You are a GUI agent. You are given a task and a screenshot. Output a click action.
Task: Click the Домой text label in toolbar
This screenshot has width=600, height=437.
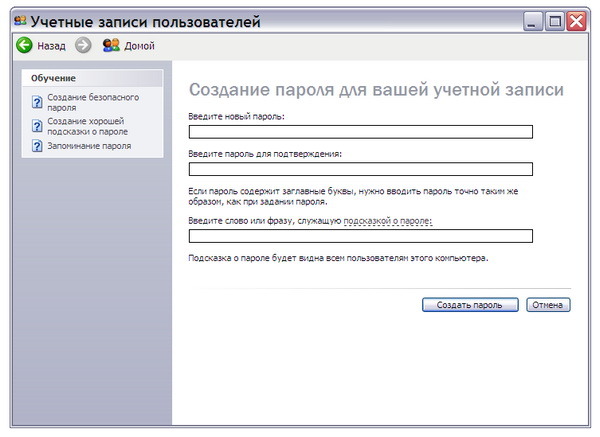pyautogui.click(x=139, y=46)
